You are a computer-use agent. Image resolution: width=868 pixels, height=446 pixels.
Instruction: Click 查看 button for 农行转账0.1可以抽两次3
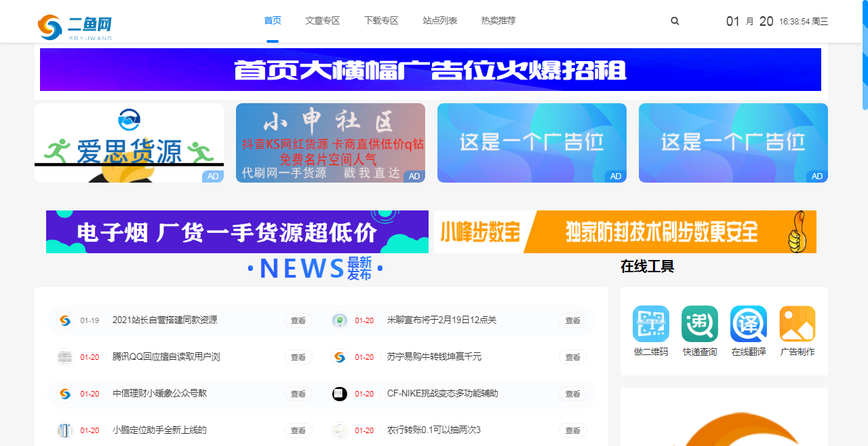click(x=573, y=430)
